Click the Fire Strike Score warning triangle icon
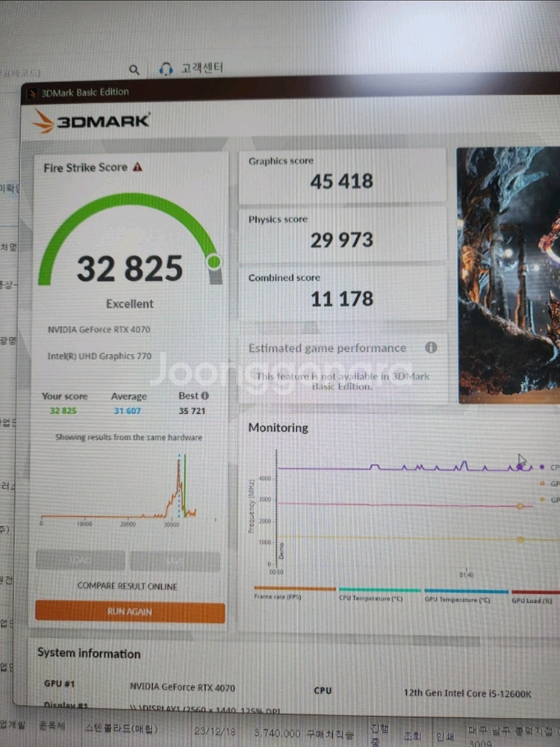Screen dimensions: 560x747 click(137, 167)
